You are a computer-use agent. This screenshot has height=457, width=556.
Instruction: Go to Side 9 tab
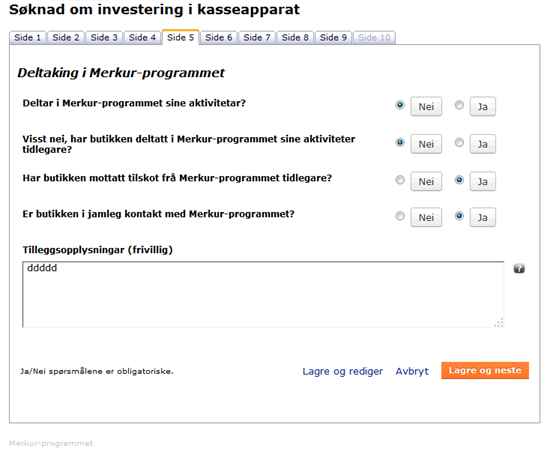pos(333,38)
